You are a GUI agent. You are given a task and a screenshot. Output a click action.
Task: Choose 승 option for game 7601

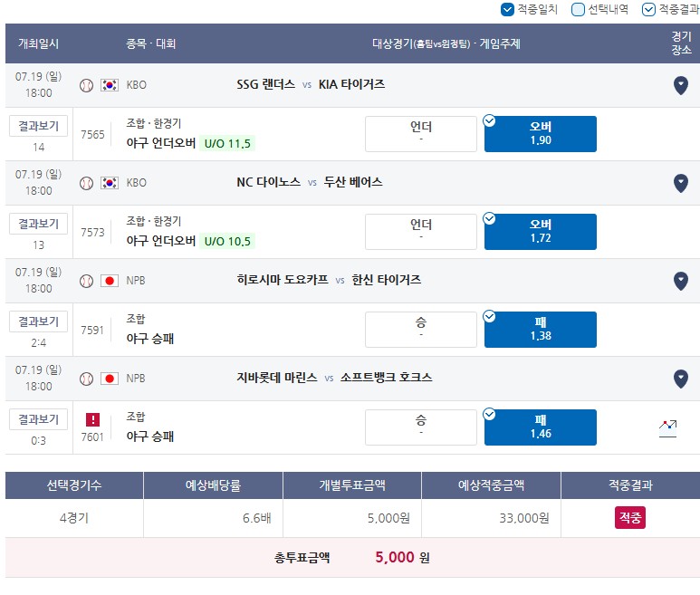pos(421,427)
